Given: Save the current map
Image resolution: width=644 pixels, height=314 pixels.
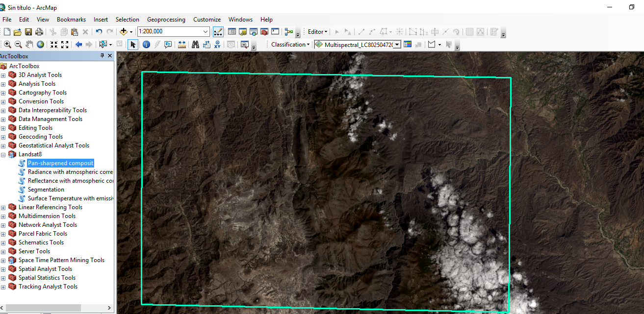Looking at the screenshot, I should coord(28,32).
